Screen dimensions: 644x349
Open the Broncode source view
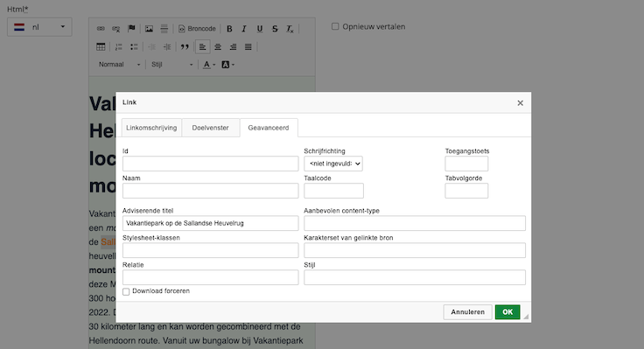click(x=197, y=29)
